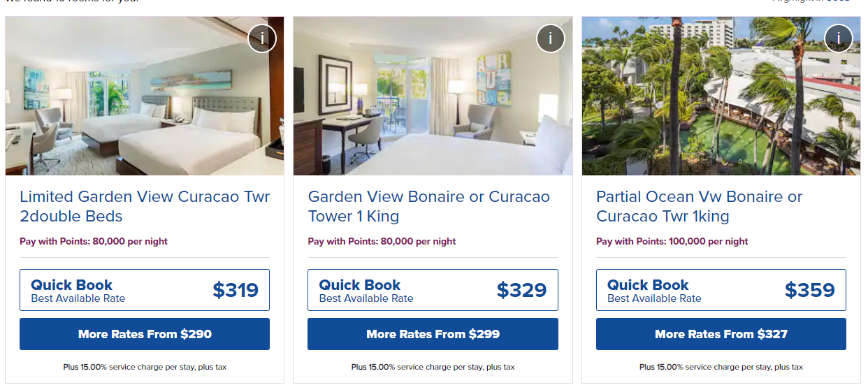Quick Book the $329 Best Available Rate
This screenshot has height=392, width=868.
pyautogui.click(x=433, y=290)
